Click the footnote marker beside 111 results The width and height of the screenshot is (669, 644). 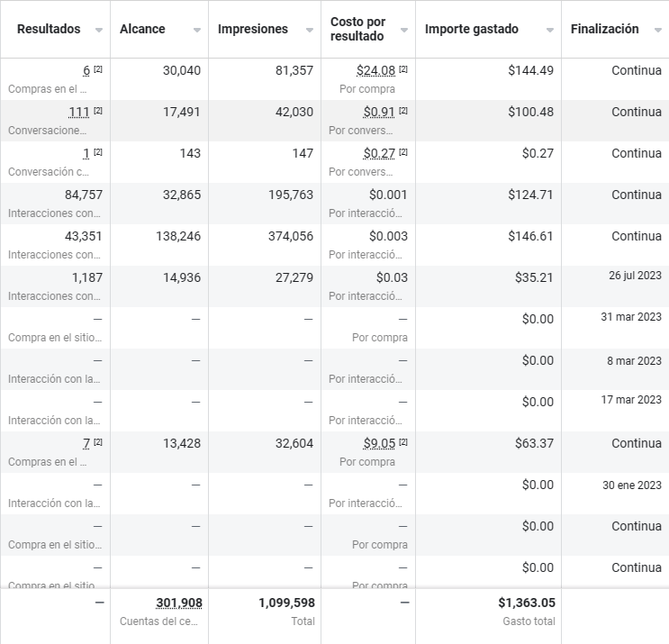coord(98,111)
